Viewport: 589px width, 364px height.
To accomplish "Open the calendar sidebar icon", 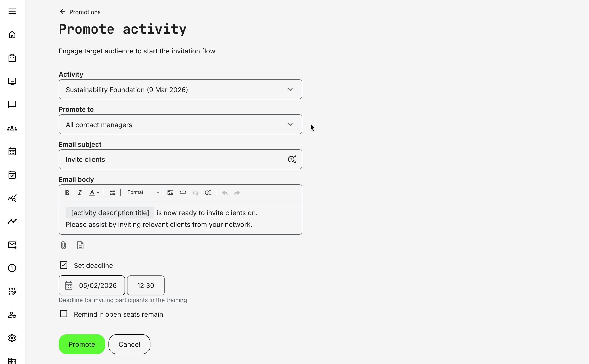I will [x=12, y=151].
